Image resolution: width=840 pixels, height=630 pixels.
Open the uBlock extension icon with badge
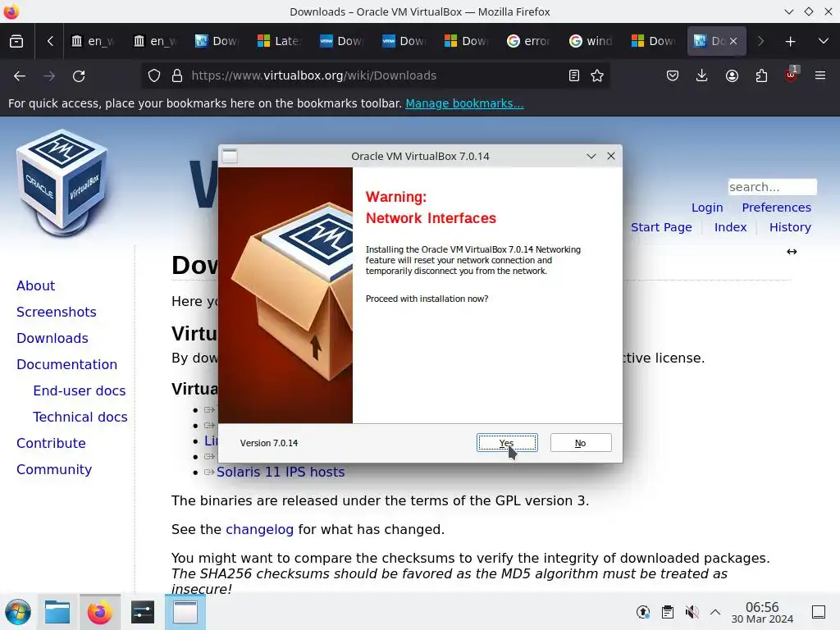point(792,75)
